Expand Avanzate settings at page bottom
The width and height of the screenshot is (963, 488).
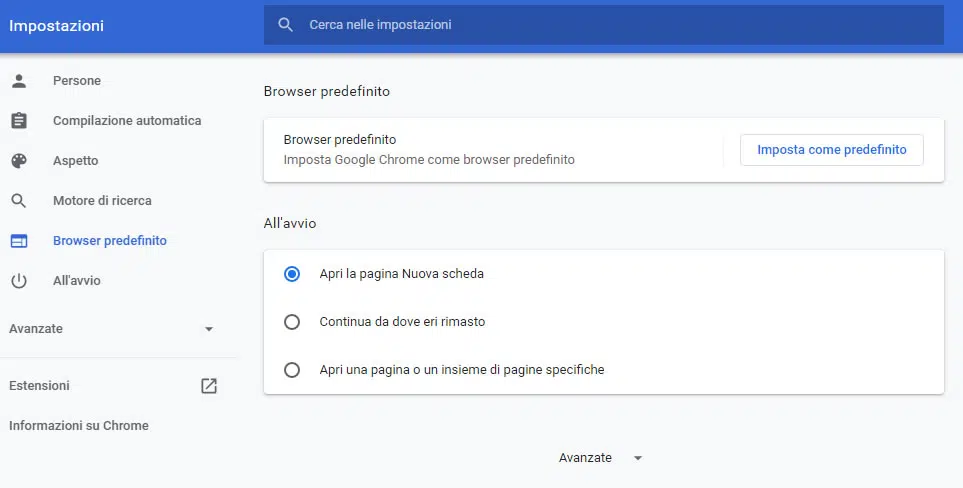coord(586,457)
